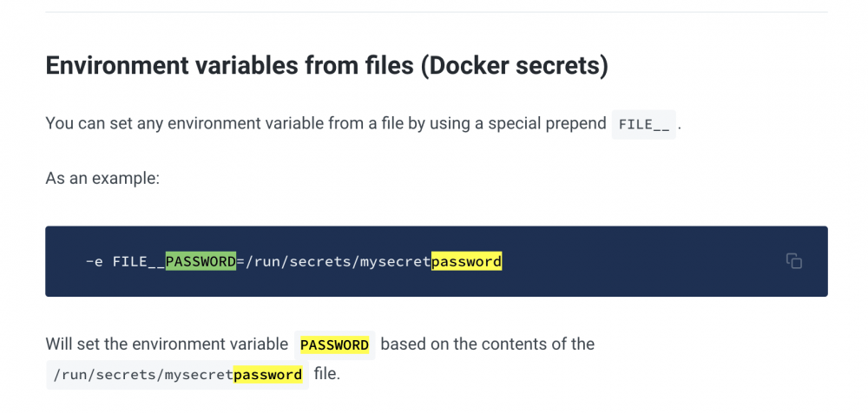Click the "based on the contents of the" text
This screenshot has width=868, height=413.
(x=488, y=344)
